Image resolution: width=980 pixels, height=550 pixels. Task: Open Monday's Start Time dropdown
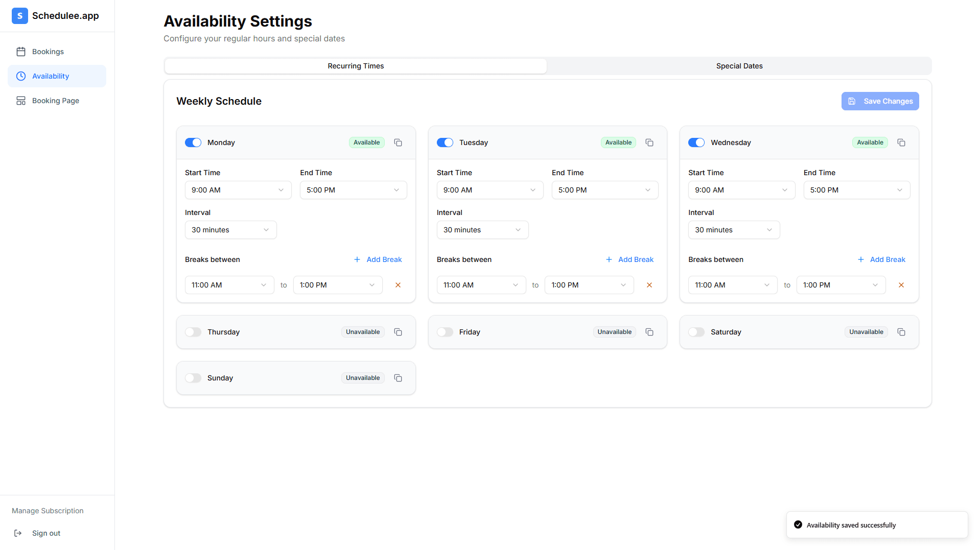point(238,190)
